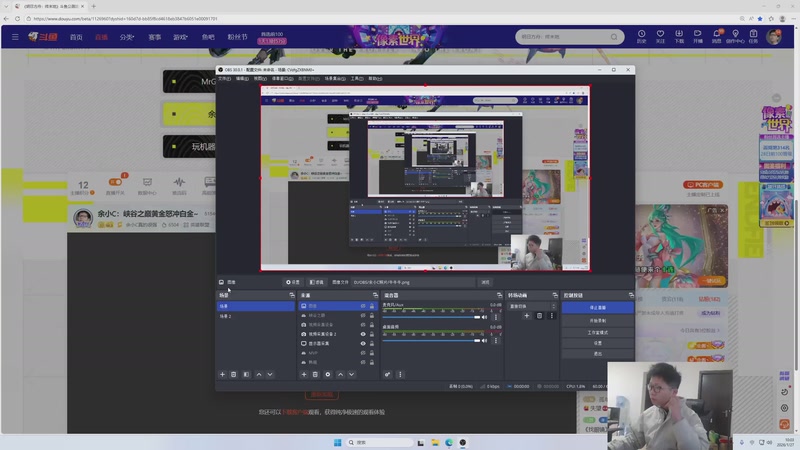The width and height of the screenshot is (800, 450).
Task: Open Douyu 开播 start-streaming icon
Action: [x=697, y=36]
